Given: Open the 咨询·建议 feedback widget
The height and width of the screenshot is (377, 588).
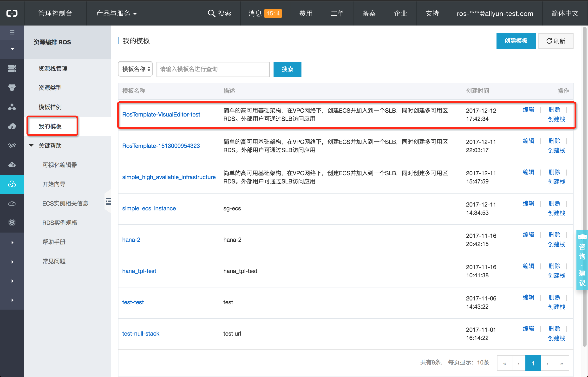Looking at the screenshot, I should click(582, 260).
